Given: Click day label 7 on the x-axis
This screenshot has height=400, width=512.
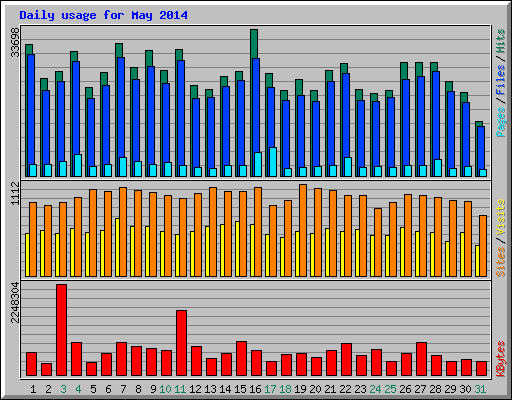Looking at the screenshot, I should pos(123,389).
